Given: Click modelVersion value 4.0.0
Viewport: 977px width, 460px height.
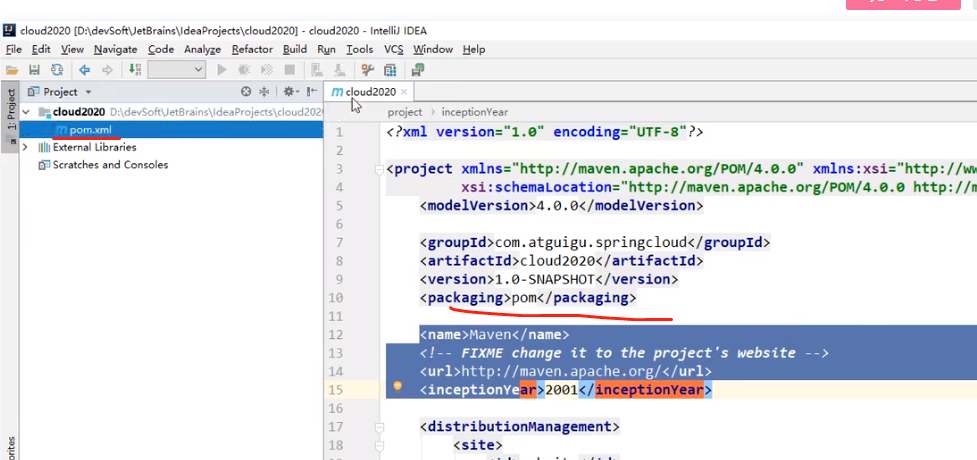Looking at the screenshot, I should click(x=558, y=206).
